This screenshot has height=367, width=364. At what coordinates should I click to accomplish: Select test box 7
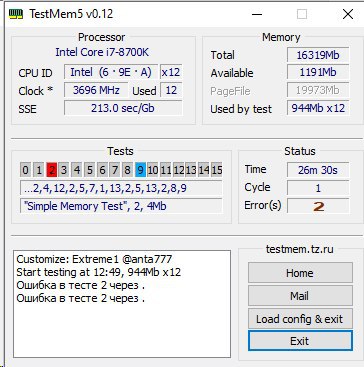coord(115,170)
